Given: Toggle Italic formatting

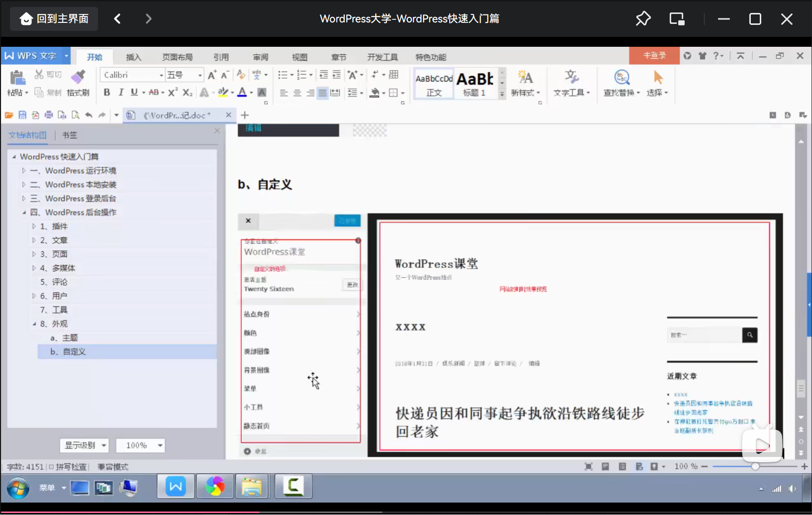Looking at the screenshot, I should pyautogui.click(x=120, y=93).
